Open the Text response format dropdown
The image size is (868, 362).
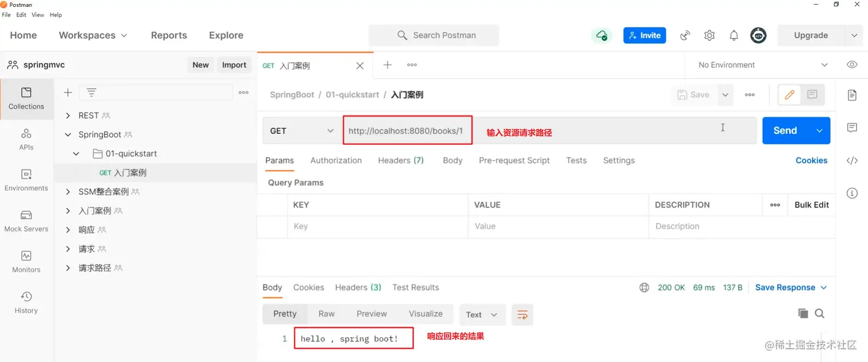pos(482,314)
